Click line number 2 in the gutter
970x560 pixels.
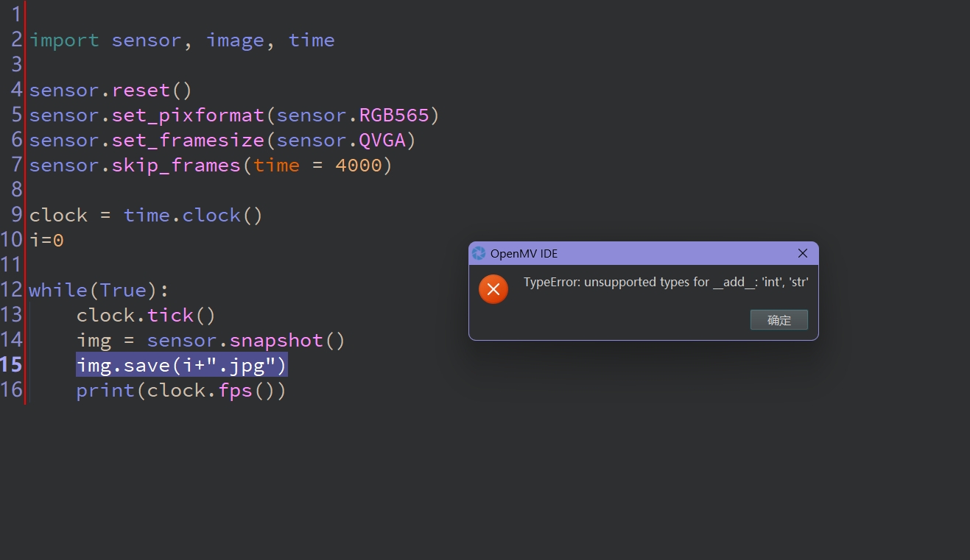pos(17,40)
